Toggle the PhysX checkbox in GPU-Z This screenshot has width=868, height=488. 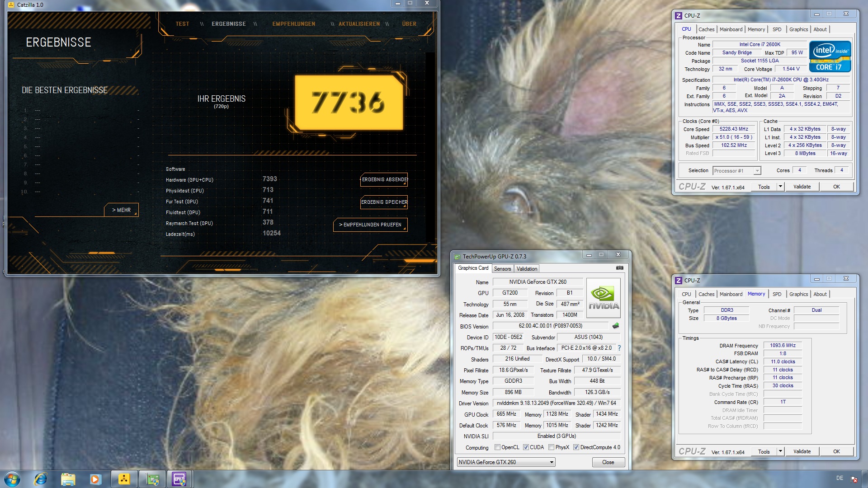pyautogui.click(x=551, y=447)
